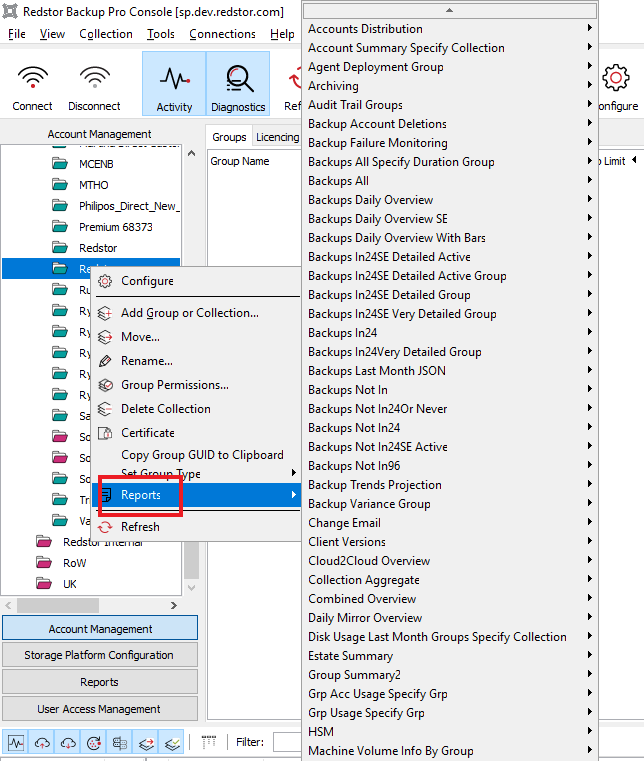Image resolution: width=644 pixels, height=761 pixels.
Task: Open the Help menu
Action: [282, 34]
